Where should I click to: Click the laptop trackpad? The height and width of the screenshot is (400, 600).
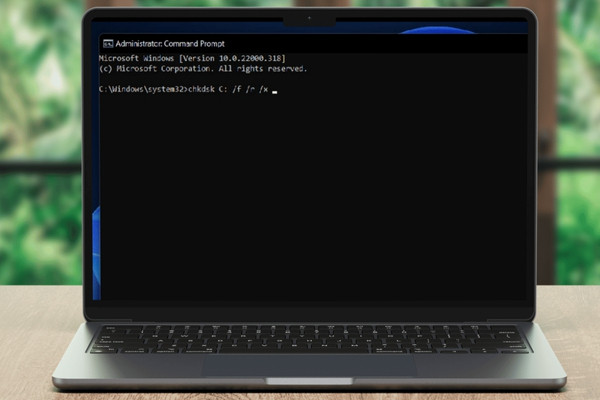(x=310, y=366)
